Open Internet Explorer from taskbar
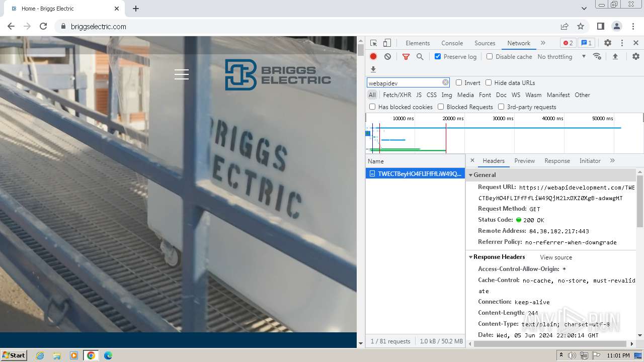Screen dimensions: 644x362 click(x=40, y=355)
